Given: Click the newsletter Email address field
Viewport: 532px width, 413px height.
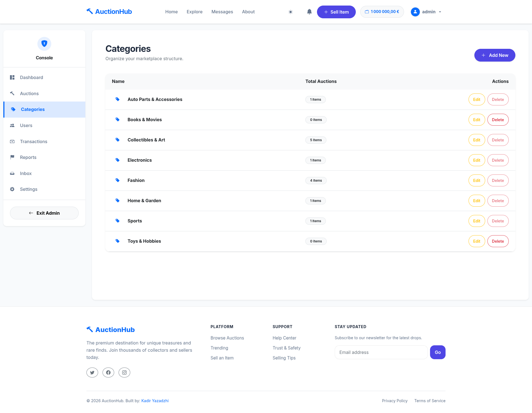Looking at the screenshot, I should (x=381, y=352).
